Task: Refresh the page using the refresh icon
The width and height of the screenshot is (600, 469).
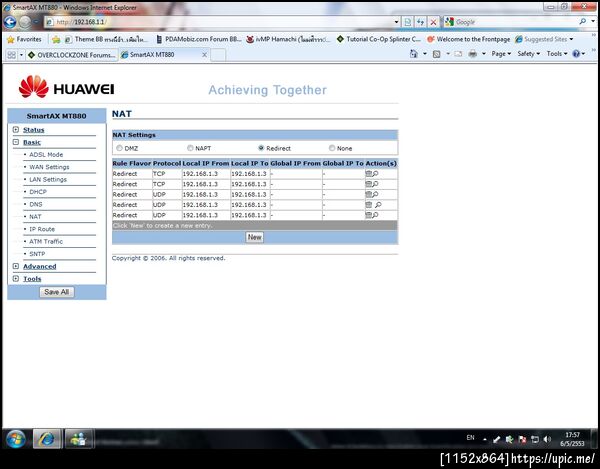Action: [421, 22]
